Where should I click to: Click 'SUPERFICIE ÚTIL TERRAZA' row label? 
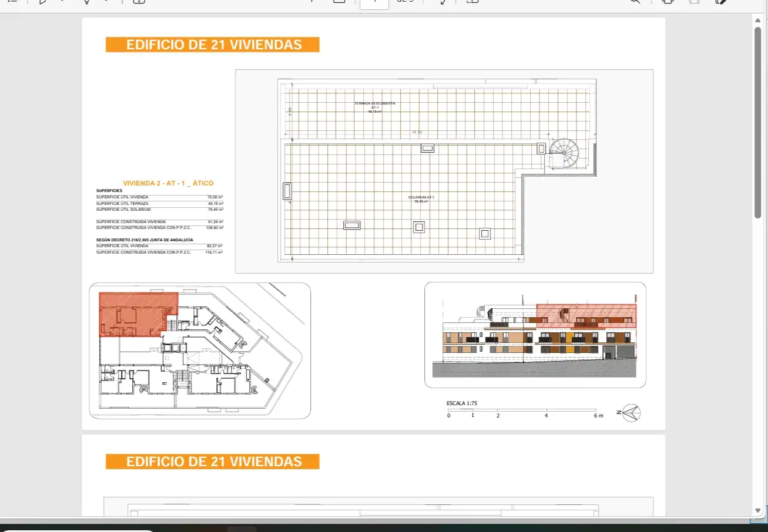[122, 203]
